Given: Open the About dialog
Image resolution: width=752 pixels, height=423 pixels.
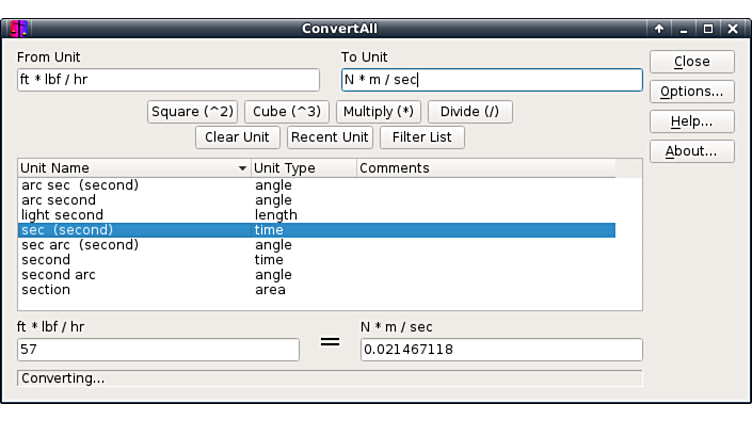Looking at the screenshot, I should point(691,151).
